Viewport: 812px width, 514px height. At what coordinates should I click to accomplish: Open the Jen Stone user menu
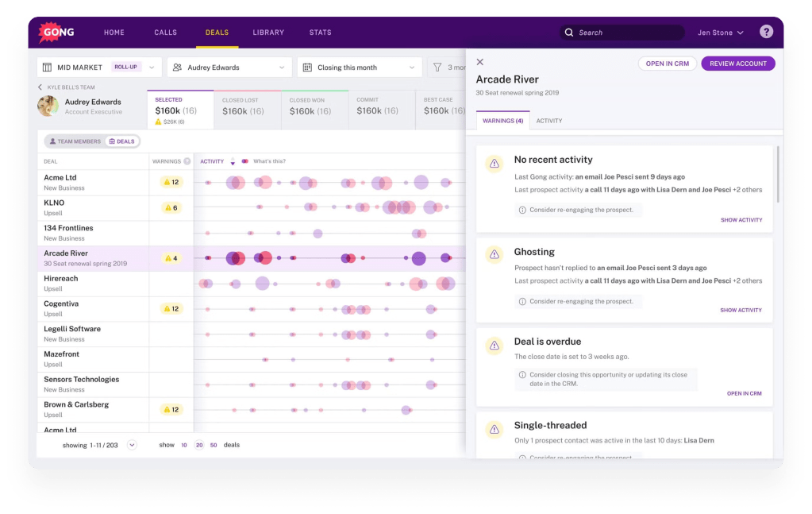(x=721, y=33)
